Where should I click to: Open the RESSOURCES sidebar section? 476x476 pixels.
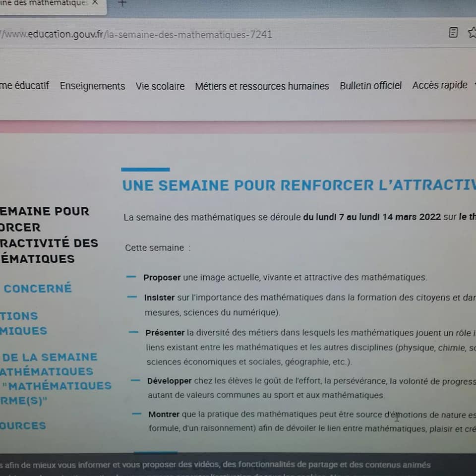(23, 425)
